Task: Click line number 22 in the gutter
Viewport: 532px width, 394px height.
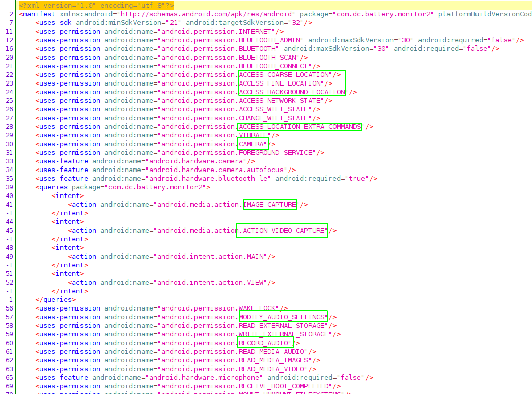Action: coord(10,75)
